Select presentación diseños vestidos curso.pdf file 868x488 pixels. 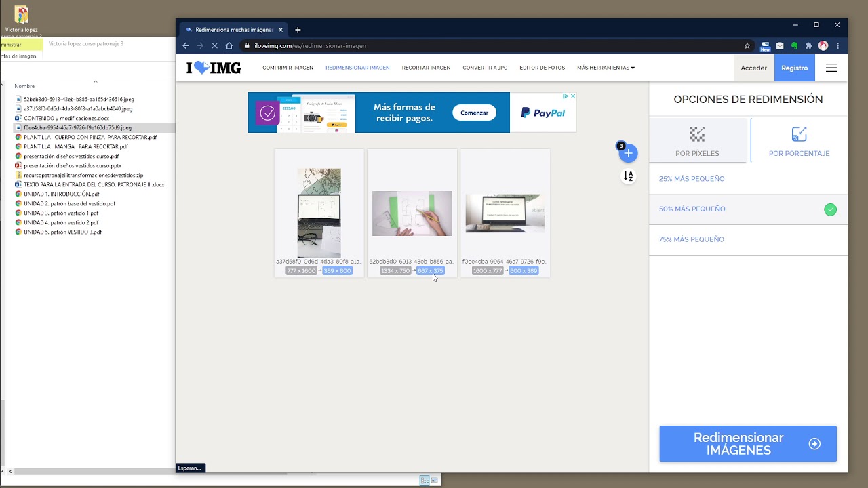coord(71,156)
